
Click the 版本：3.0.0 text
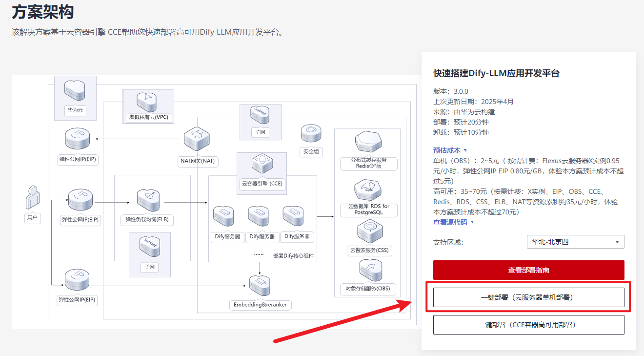[x=451, y=91]
